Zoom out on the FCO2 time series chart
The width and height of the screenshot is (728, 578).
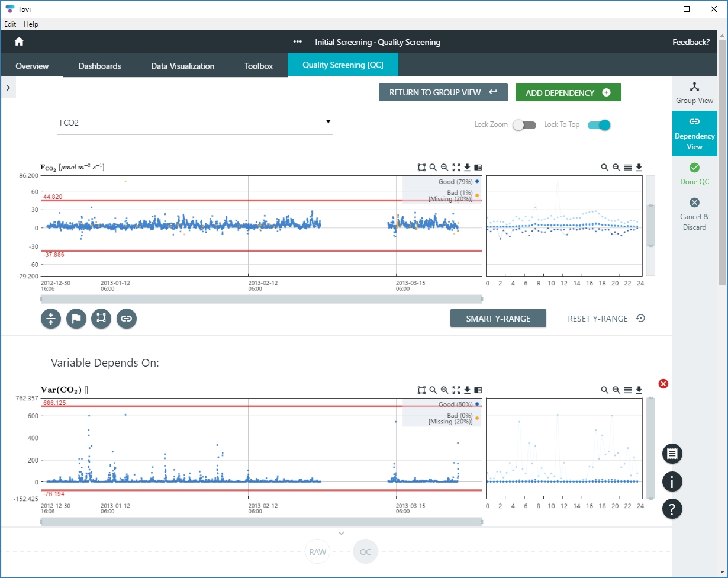(x=444, y=168)
